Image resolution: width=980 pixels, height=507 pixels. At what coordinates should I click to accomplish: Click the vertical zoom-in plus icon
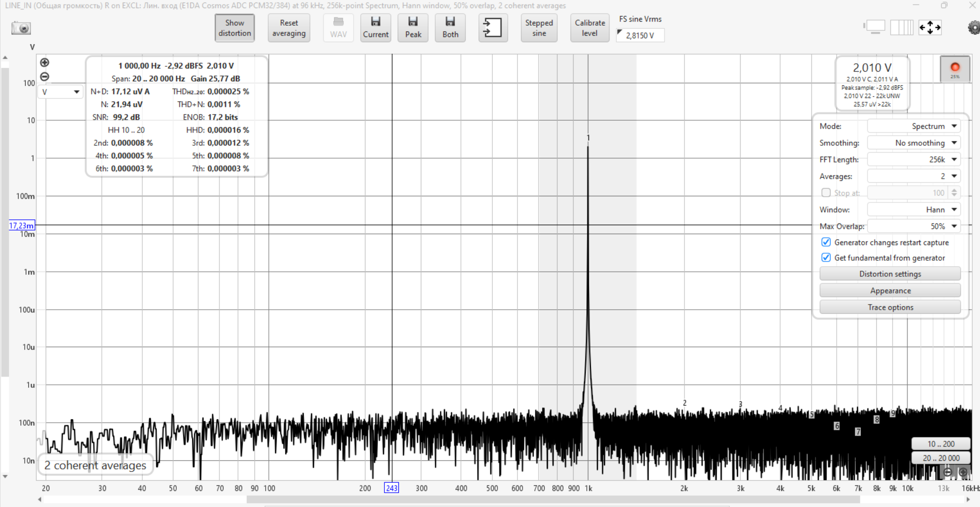[x=45, y=63]
